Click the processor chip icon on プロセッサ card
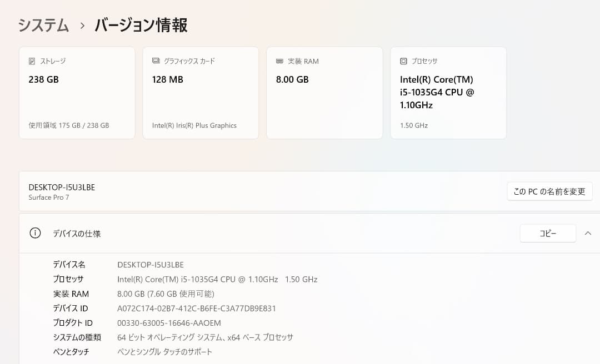 [404, 61]
